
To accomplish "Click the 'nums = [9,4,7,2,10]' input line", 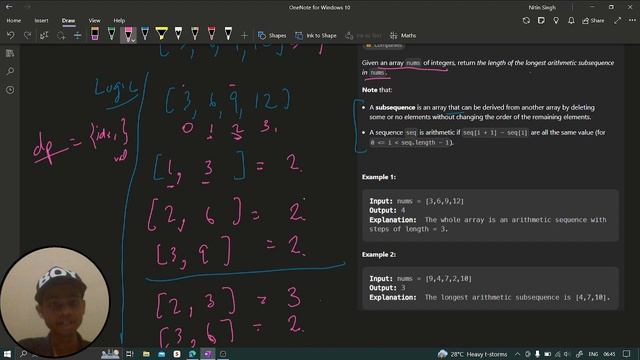I will point(434,278).
